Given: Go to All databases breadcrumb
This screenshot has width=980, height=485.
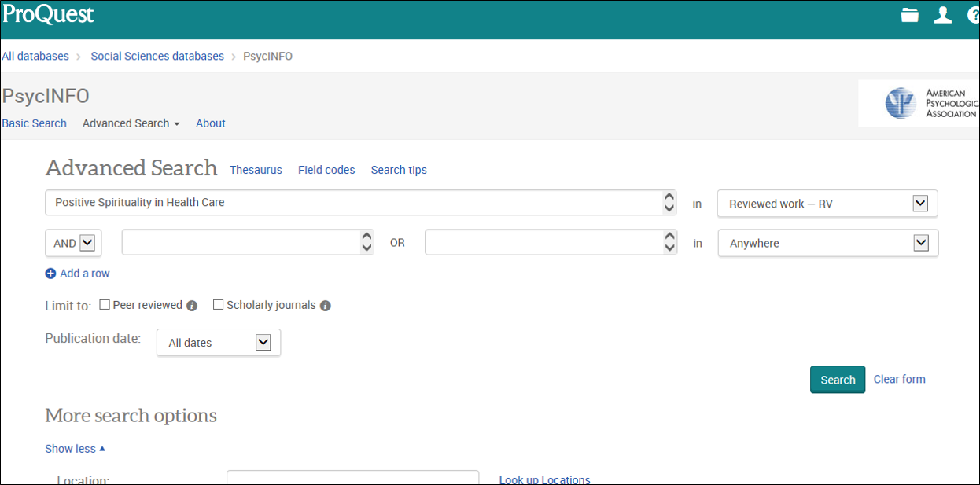Looking at the screenshot, I should click(35, 57).
